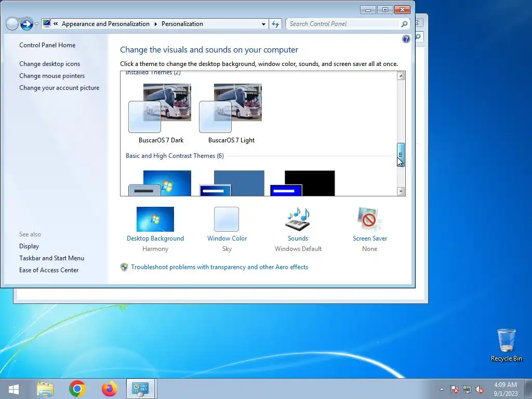Click the refresh button beside address bar
The width and height of the screenshot is (532, 399).
point(275,24)
